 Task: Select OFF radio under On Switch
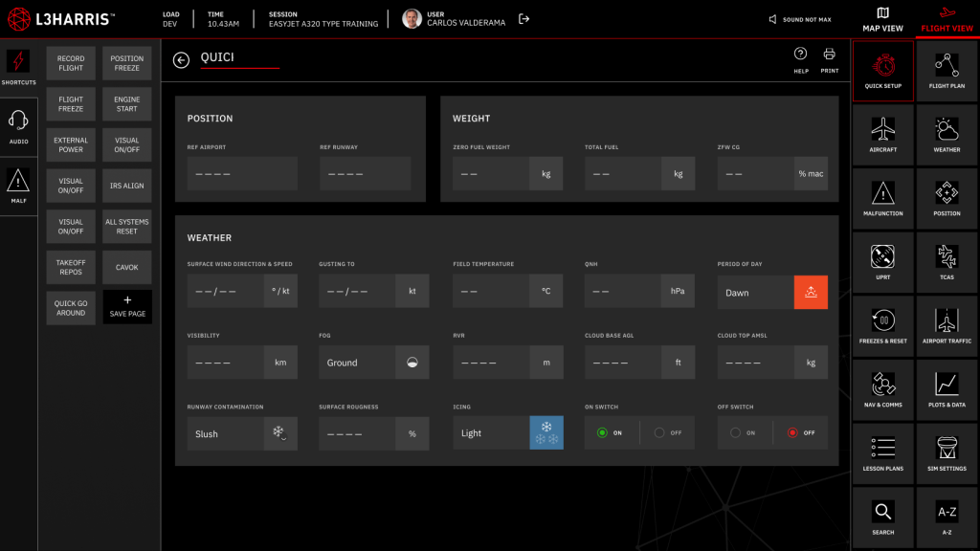pyautogui.click(x=659, y=433)
